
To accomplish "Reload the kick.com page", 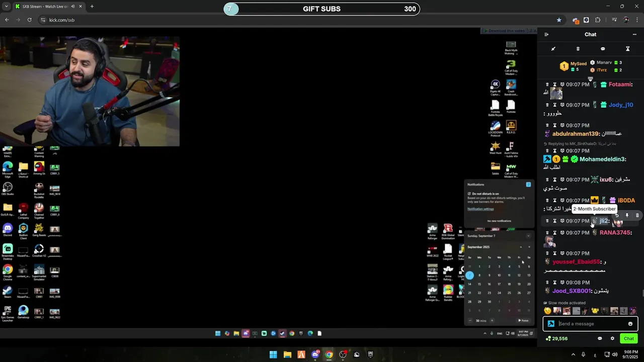I will 30,20.
